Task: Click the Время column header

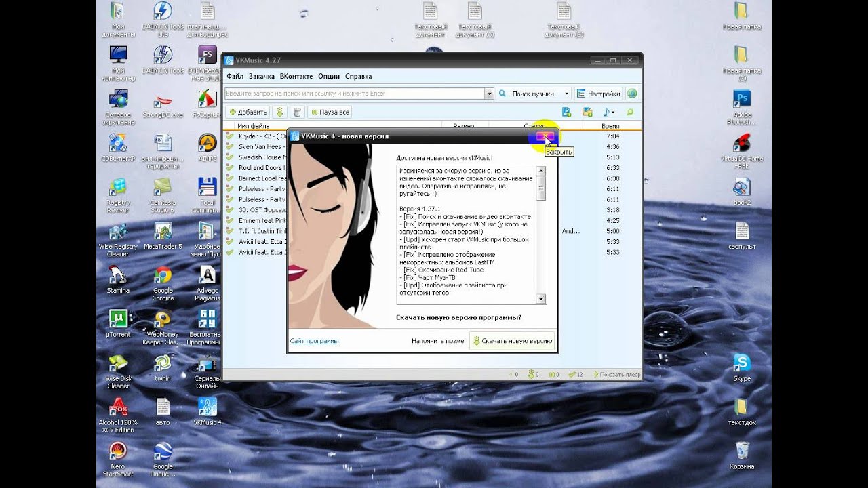Action: [610, 126]
